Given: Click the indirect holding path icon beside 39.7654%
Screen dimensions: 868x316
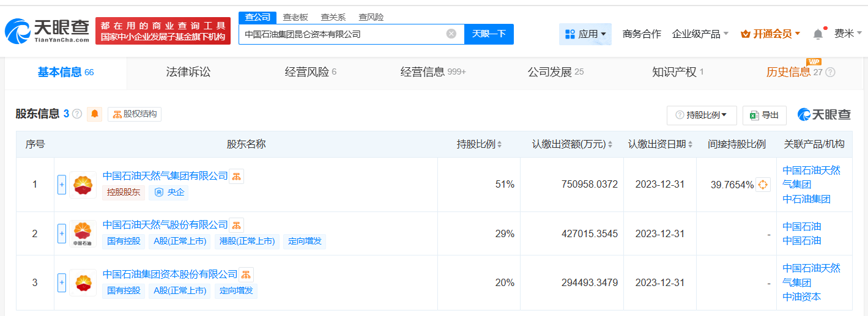Looking at the screenshot, I should point(763,185).
